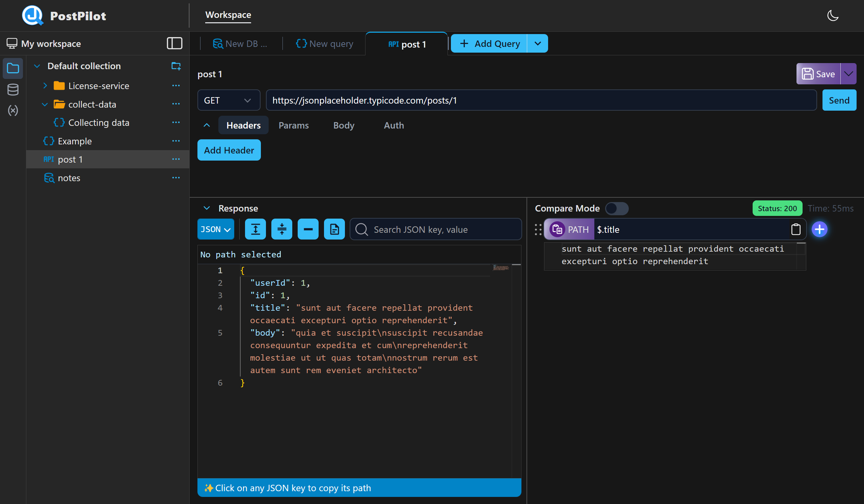This screenshot has height=504, width=864.
Task: Toggle the sidebar panel layout icon
Action: pyautogui.click(x=174, y=44)
